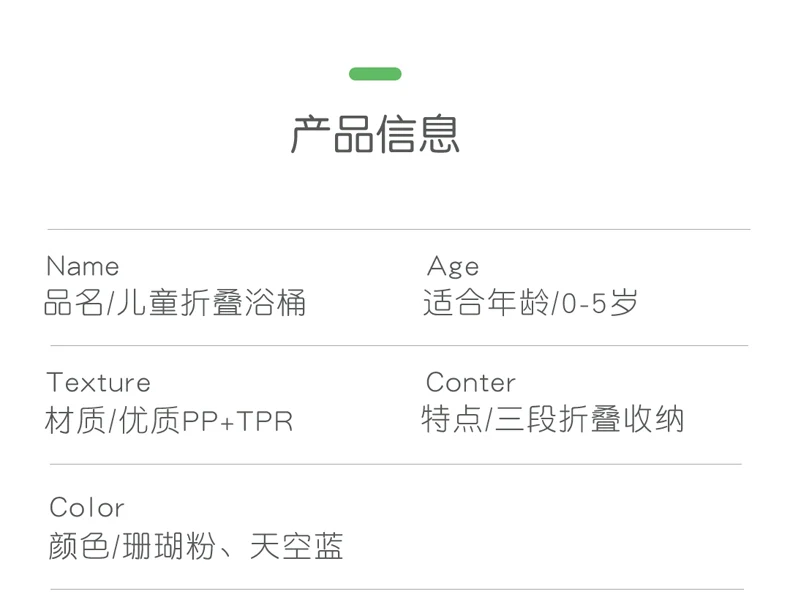
Task: Select the 特点/三段折叠收纳 text
Action: [x=553, y=420]
